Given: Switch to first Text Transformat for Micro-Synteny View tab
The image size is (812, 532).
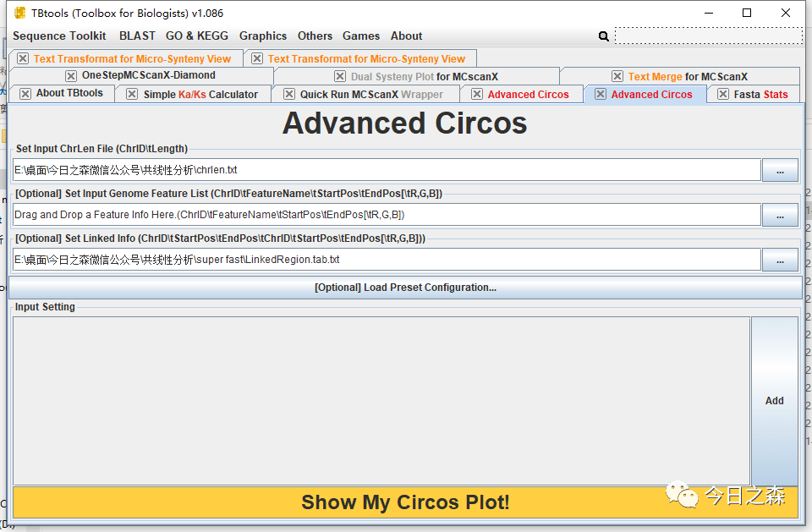Looking at the screenshot, I should tap(132, 59).
